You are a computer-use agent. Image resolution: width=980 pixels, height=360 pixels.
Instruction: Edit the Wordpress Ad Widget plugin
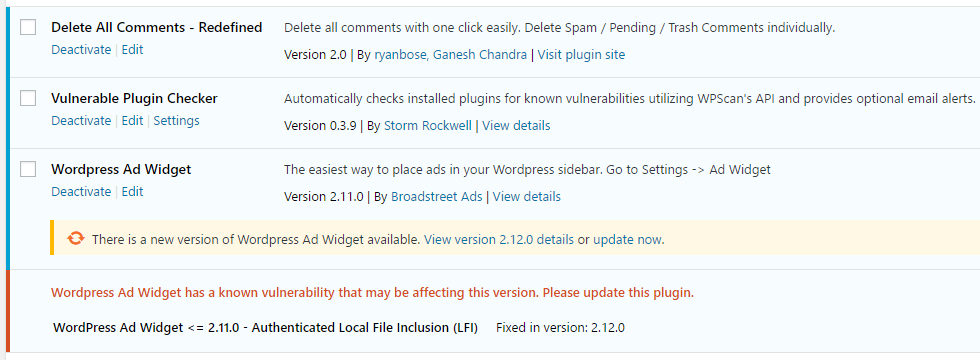pyautogui.click(x=132, y=191)
